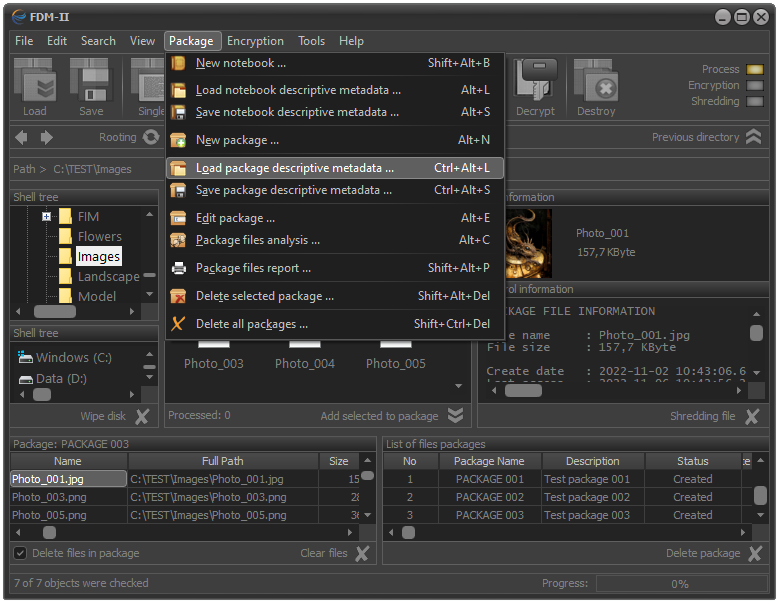Click the Status column header
Image resolution: width=780 pixels, height=604 pixels.
coord(692,461)
